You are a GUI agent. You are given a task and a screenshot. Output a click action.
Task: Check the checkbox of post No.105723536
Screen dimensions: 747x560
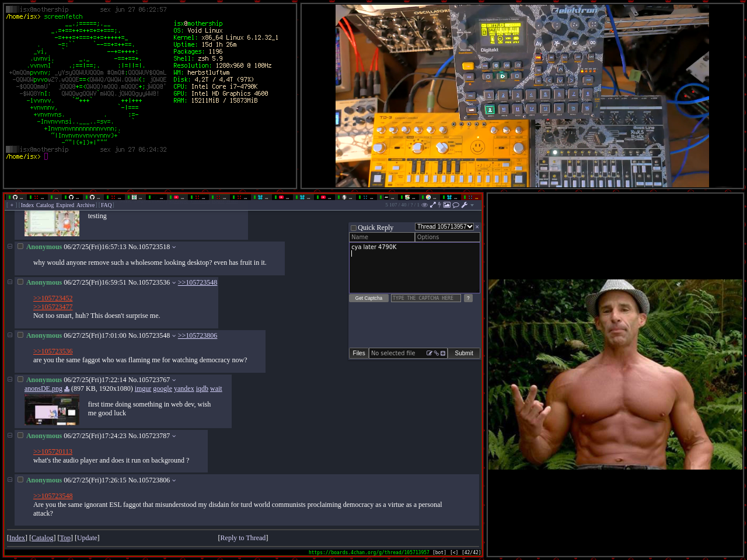click(20, 282)
